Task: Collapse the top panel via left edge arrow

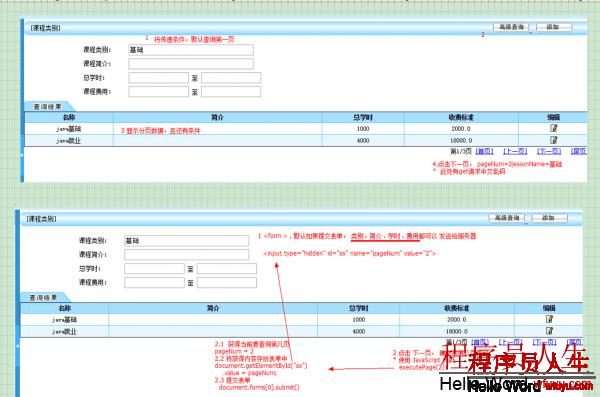Action: 22,155
